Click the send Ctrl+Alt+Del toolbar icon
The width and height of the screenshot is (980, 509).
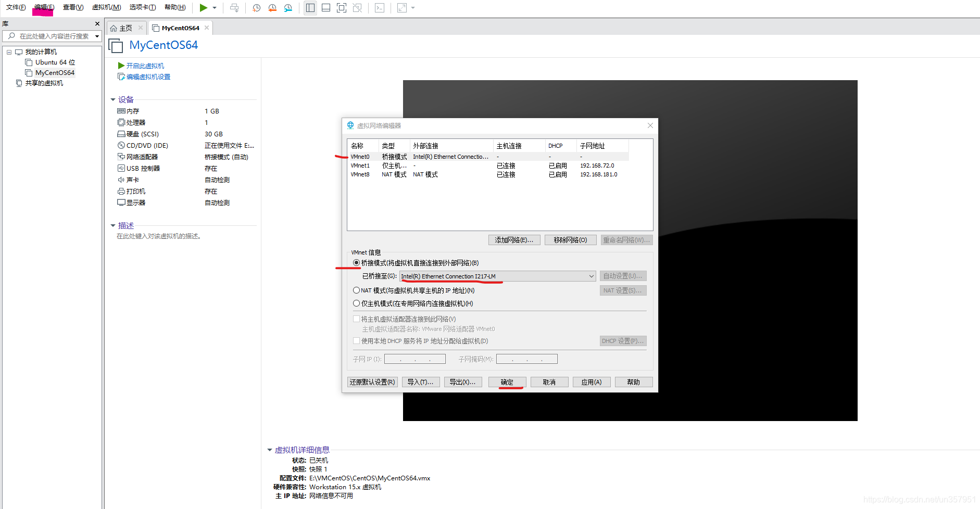[x=234, y=8]
